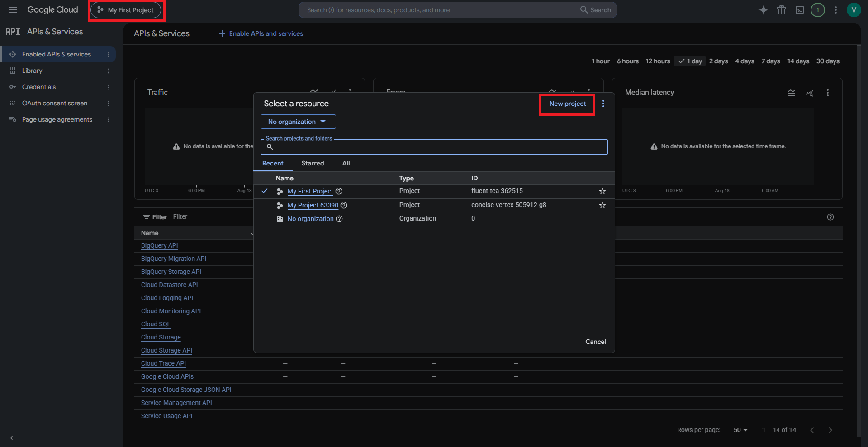Select My First Project link
This screenshot has height=447, width=868.
pos(310,191)
